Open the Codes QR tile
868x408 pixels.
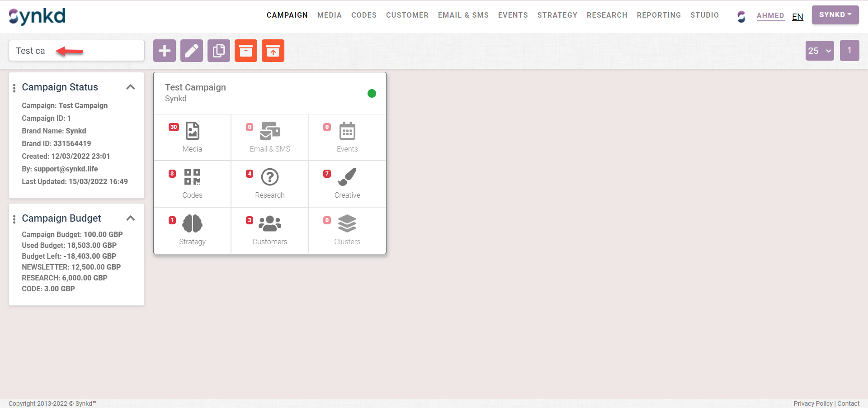coord(192,184)
